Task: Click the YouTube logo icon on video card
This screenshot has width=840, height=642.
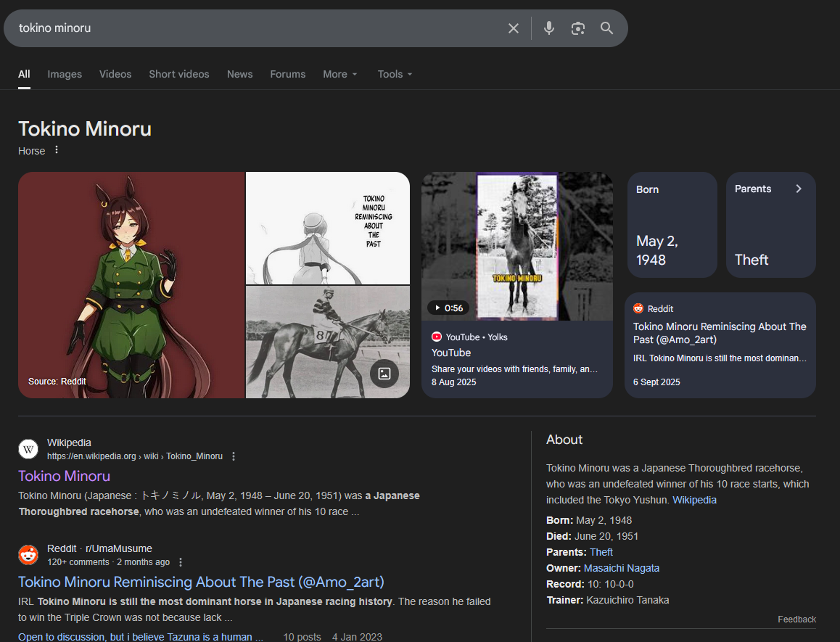Action: click(x=437, y=337)
